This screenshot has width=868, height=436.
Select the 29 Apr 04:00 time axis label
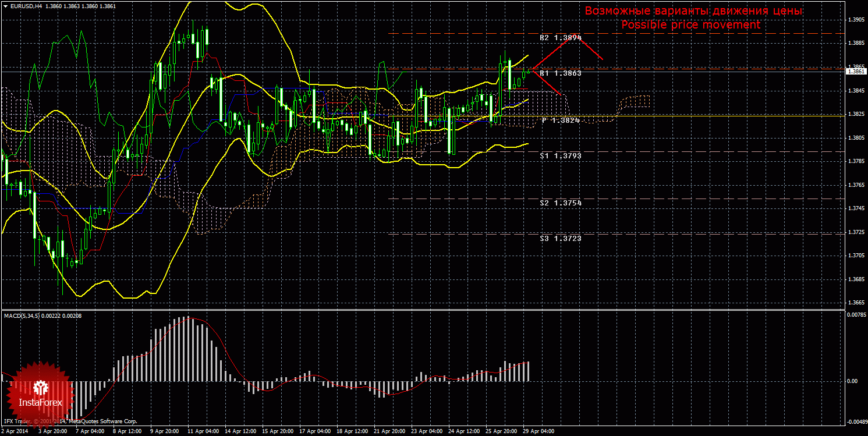[538, 432]
